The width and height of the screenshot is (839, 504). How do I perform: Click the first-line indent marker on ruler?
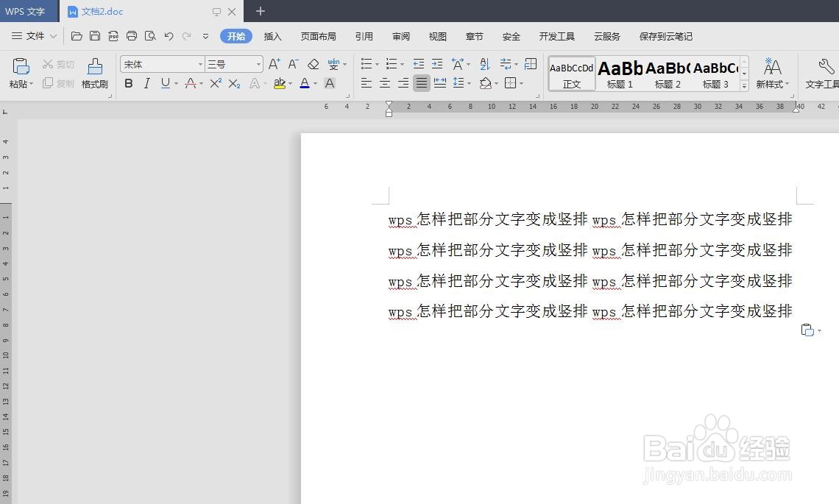click(389, 104)
